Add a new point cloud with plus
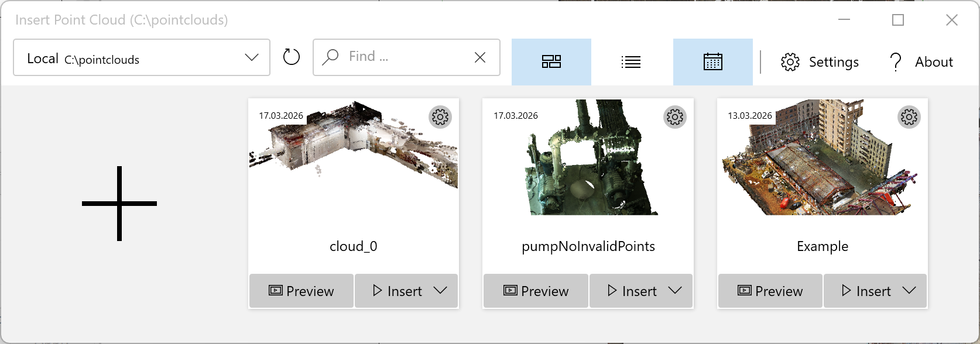 (119, 204)
